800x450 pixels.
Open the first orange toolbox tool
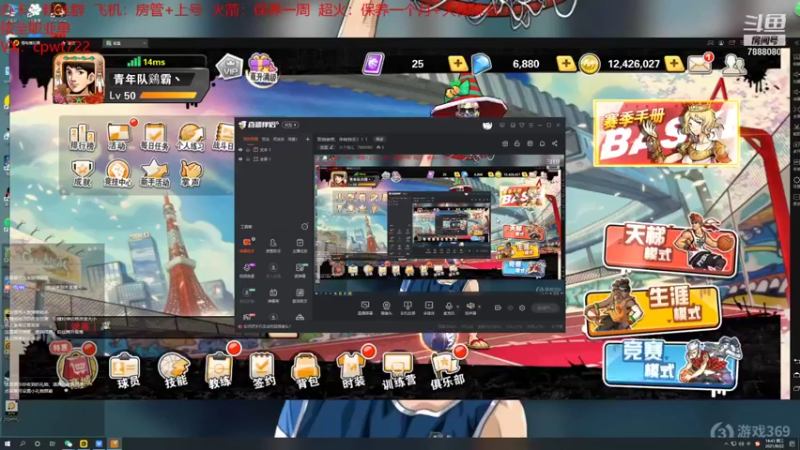click(x=247, y=245)
